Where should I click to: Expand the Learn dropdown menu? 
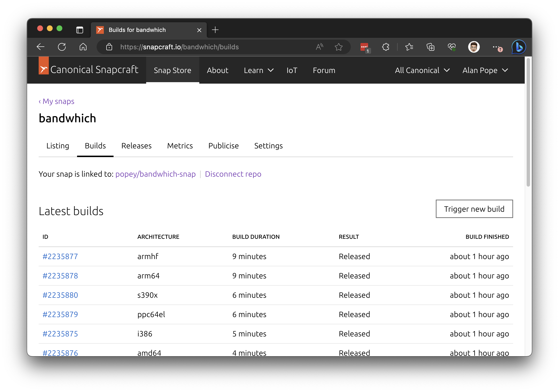coord(258,70)
